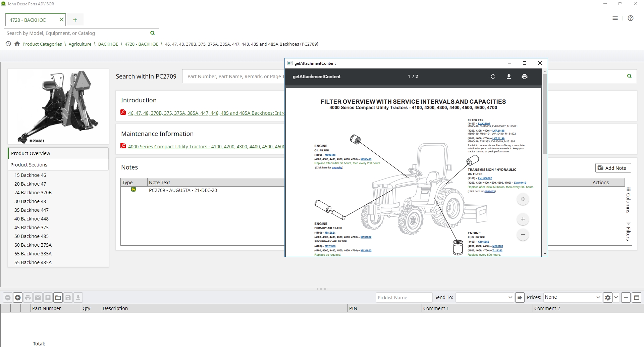Open 4720 - BACKHOE breadcrumb link
644x347 pixels.
tap(142, 44)
